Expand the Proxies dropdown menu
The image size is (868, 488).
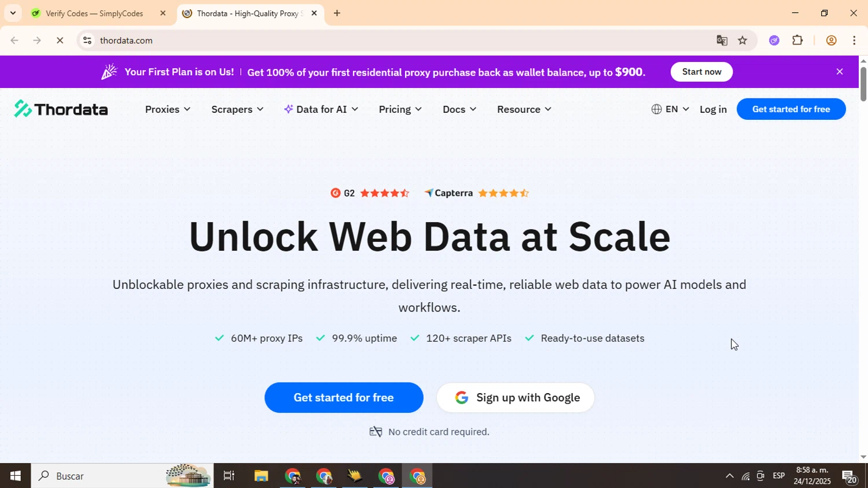167,109
